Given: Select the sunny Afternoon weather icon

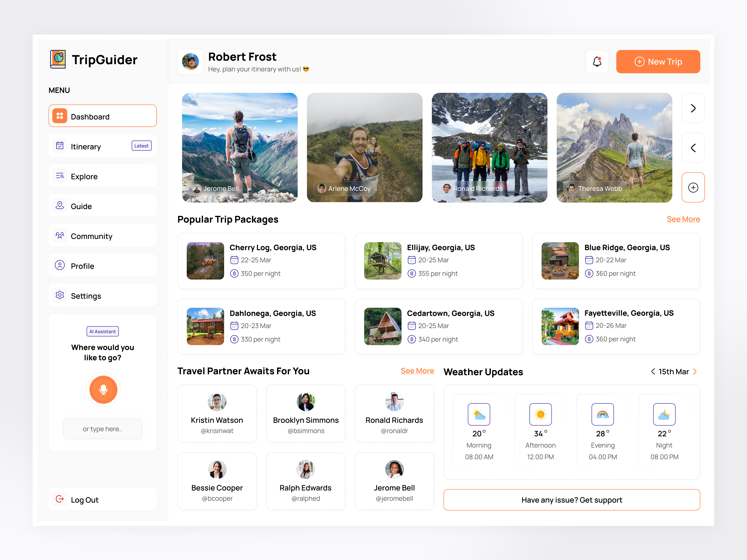Looking at the screenshot, I should point(540,414).
